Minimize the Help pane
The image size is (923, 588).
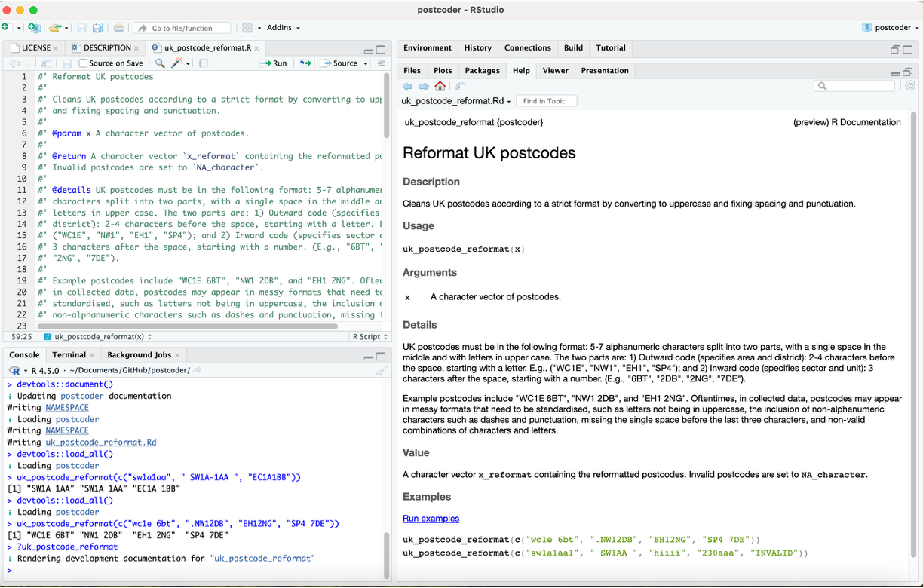pyautogui.click(x=895, y=73)
